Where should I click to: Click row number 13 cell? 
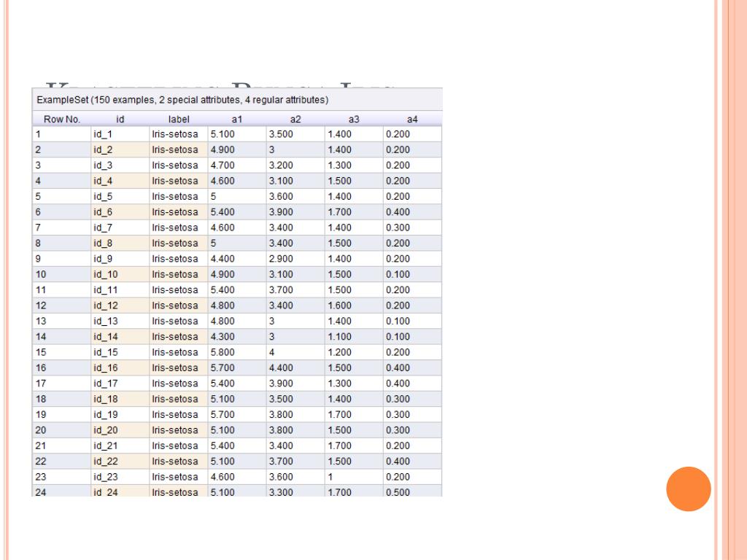(x=61, y=322)
